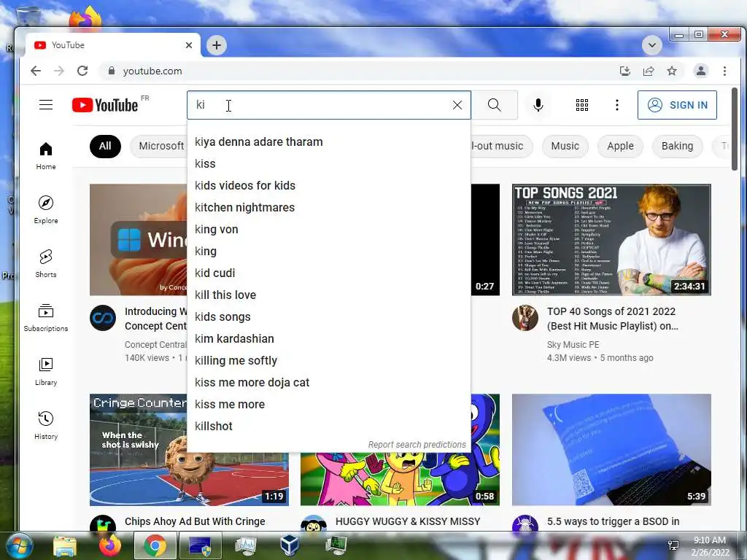Screen dimensions: 747x560
Task: Open the YouTube hamburger guide menu
Action: [x=46, y=105]
